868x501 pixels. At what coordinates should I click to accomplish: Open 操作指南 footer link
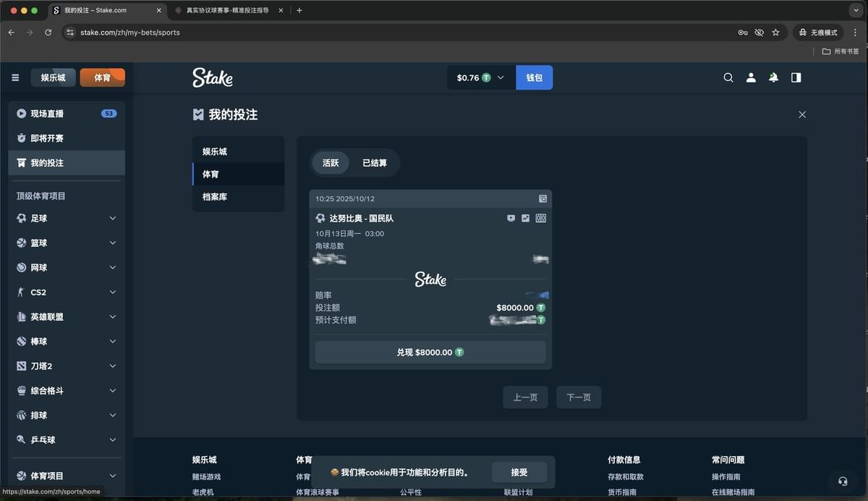[x=726, y=476]
